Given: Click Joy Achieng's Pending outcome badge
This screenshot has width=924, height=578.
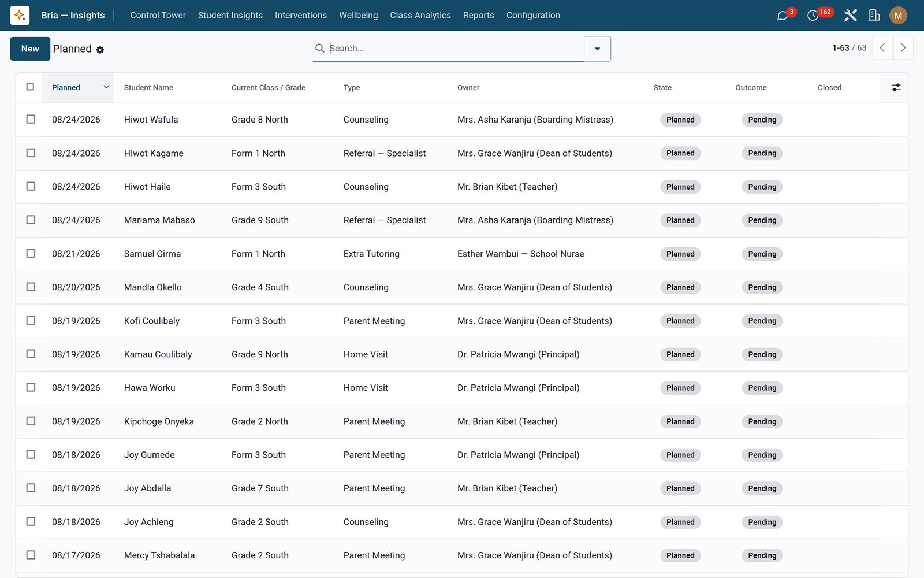Looking at the screenshot, I should pos(762,522).
